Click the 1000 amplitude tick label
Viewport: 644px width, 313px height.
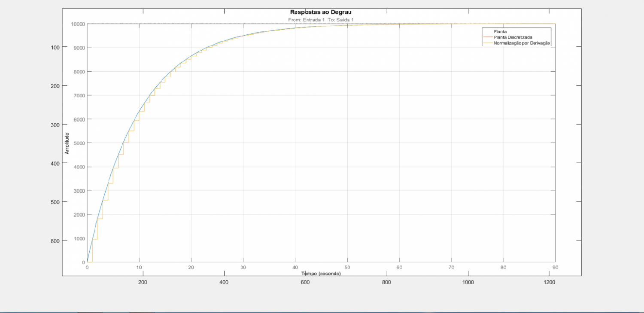click(79, 239)
